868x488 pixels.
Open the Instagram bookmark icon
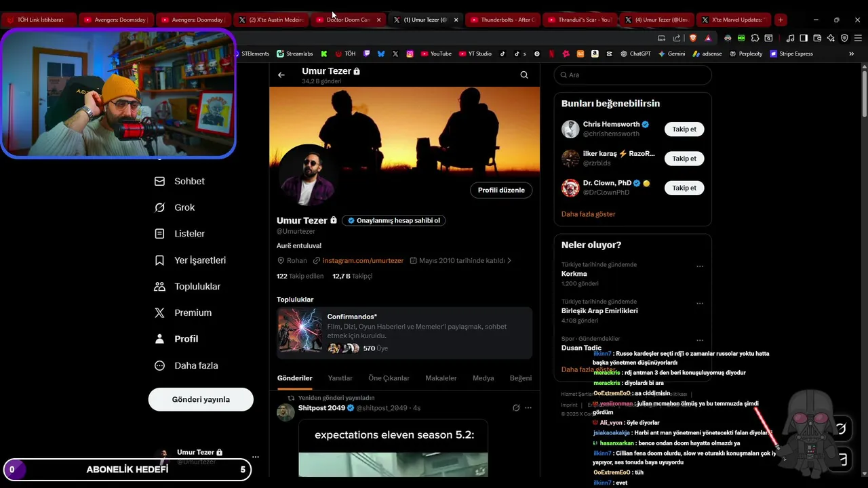410,54
